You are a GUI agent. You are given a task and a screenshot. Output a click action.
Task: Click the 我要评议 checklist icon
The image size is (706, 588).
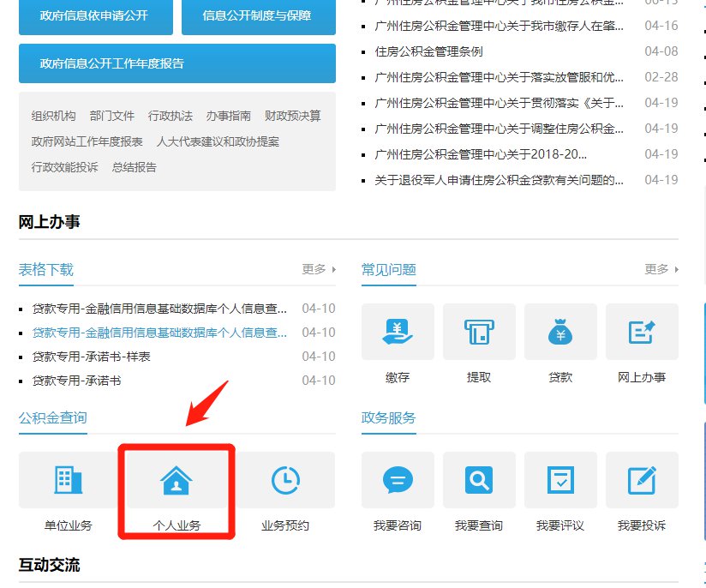[559, 480]
